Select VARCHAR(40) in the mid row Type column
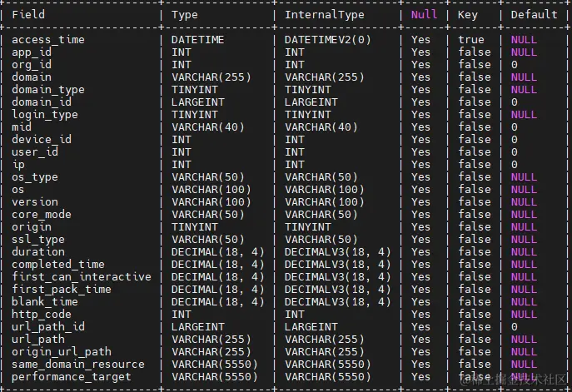This screenshot has height=392, width=572. 208,127
